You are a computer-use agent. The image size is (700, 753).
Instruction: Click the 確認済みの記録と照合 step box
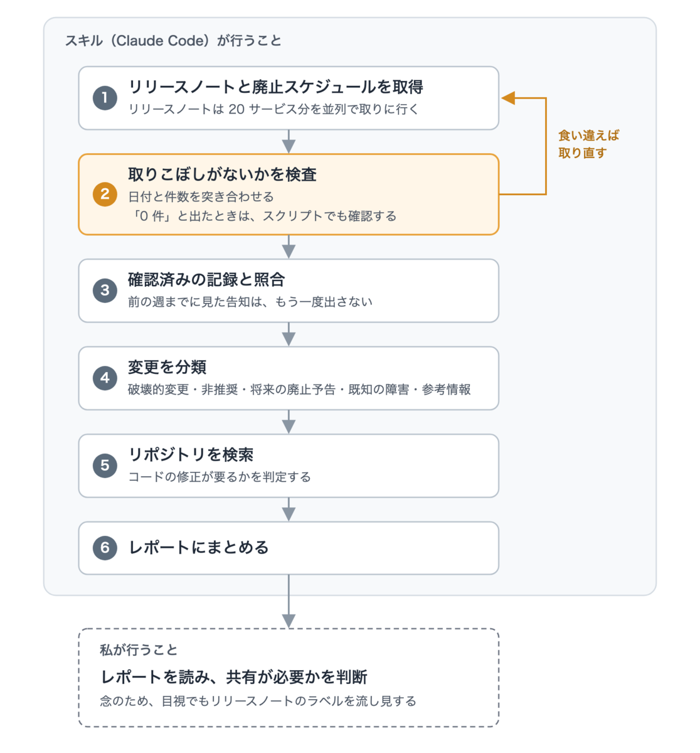[289, 291]
